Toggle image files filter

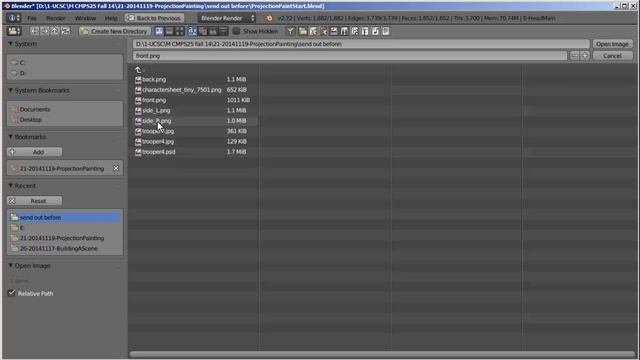334,31
